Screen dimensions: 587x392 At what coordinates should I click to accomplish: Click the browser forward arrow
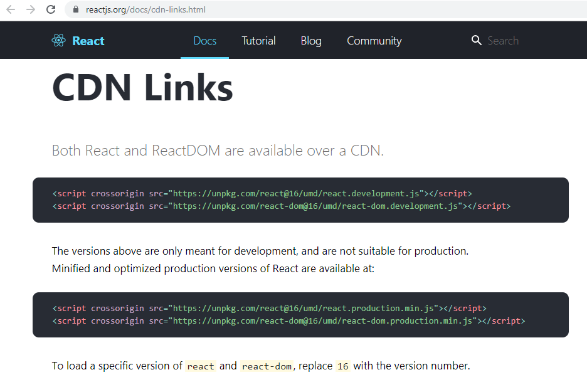tap(31, 9)
